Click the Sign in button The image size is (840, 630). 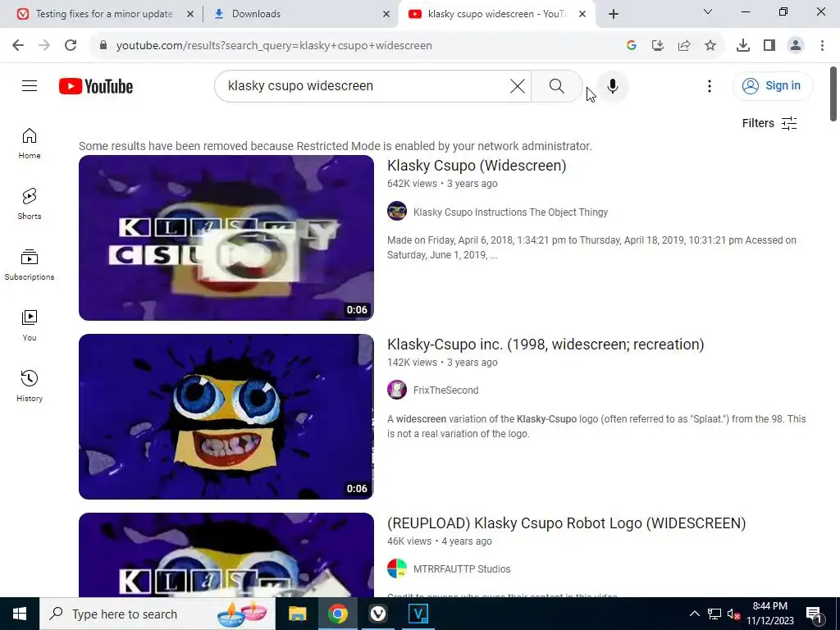pos(773,85)
